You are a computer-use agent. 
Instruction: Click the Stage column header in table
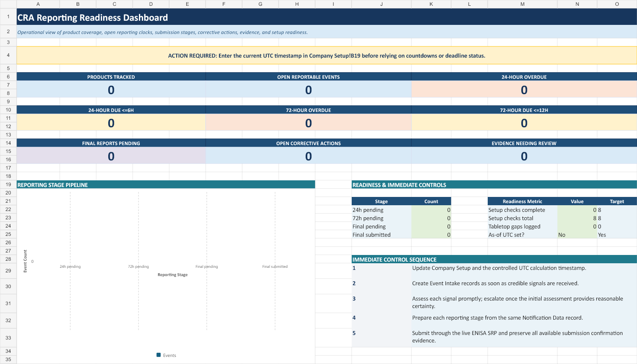(x=382, y=201)
